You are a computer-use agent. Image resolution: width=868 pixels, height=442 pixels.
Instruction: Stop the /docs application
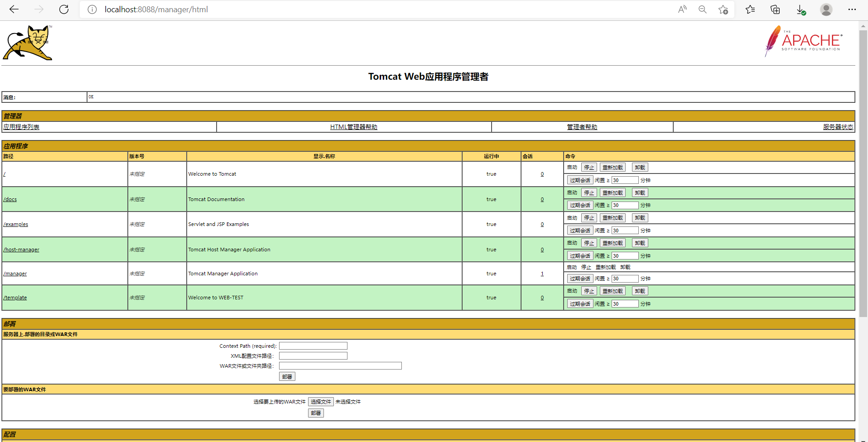[x=589, y=193]
